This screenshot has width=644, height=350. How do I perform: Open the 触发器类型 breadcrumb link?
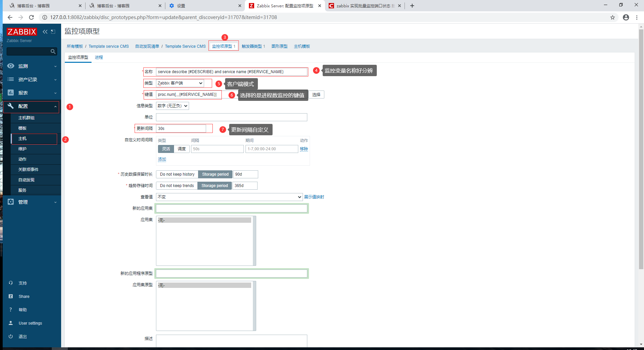[x=253, y=46]
